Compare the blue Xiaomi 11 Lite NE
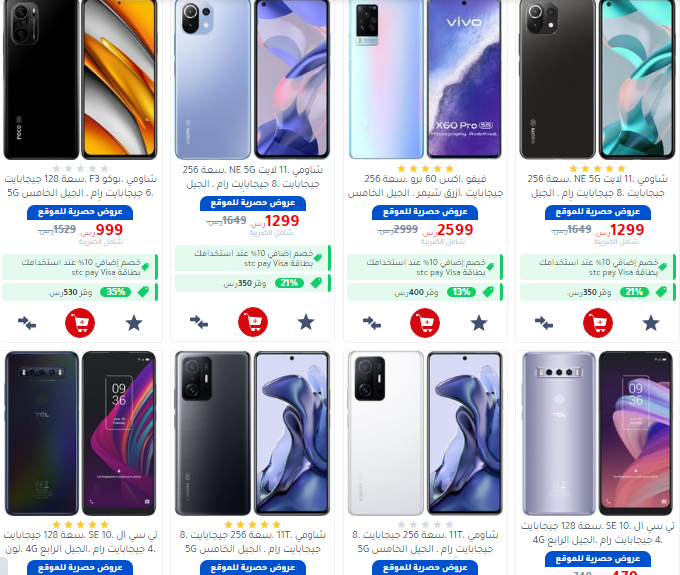The height and width of the screenshot is (575, 680). 199,322
